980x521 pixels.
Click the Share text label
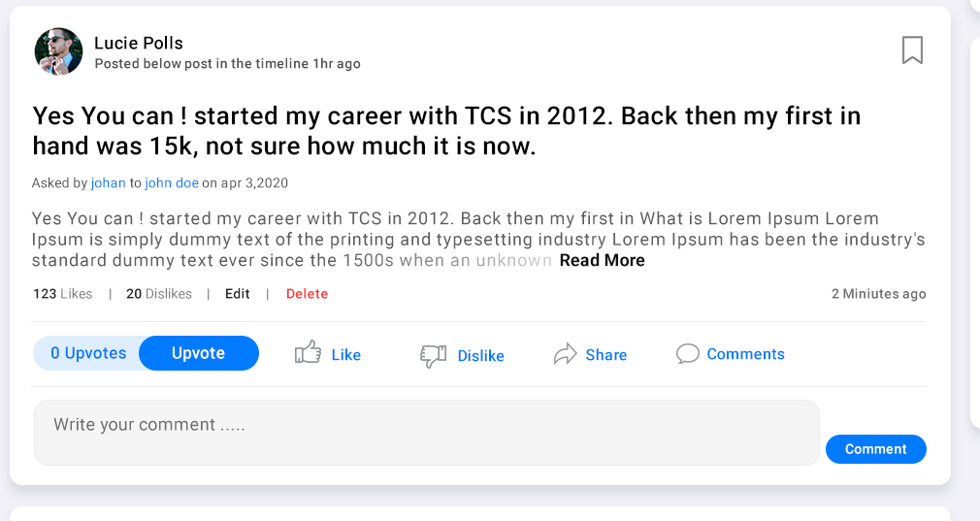(606, 355)
